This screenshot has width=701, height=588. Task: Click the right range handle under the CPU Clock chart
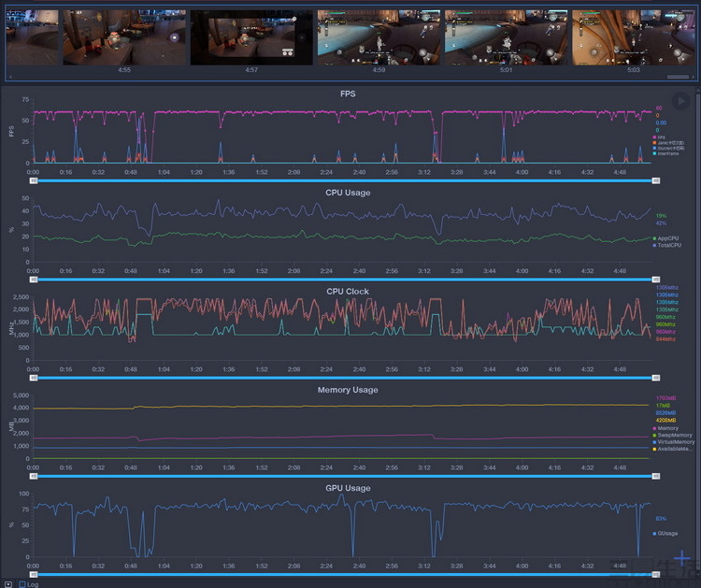tap(656, 378)
